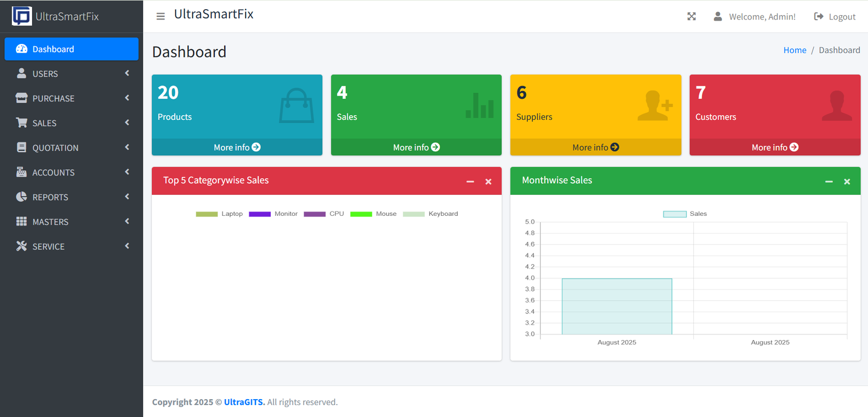Click More info on Customers card
This screenshot has width=868, height=417.
point(775,147)
